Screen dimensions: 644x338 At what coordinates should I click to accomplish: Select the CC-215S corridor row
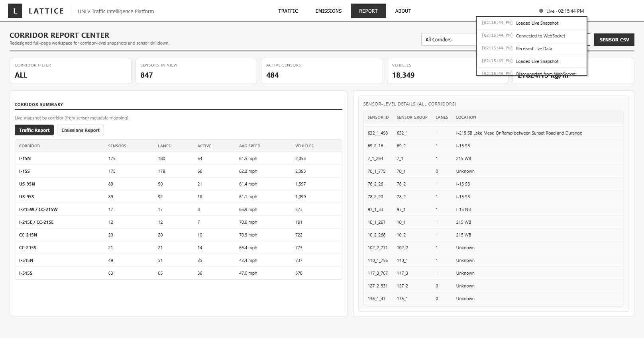tap(178, 248)
